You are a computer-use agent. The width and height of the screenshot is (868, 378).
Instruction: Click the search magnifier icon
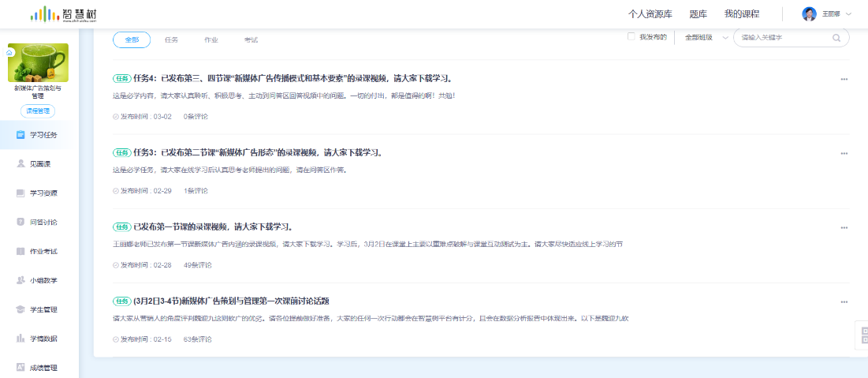pyautogui.click(x=836, y=38)
